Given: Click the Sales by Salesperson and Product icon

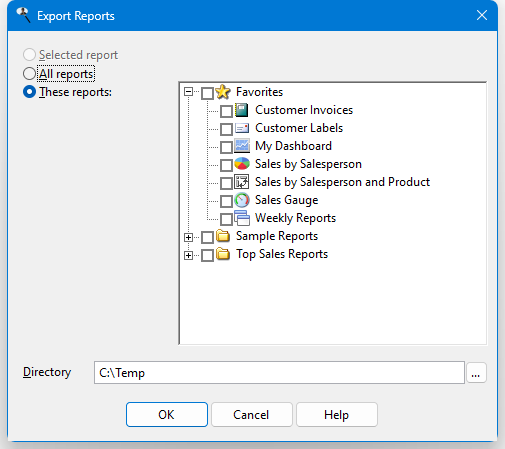Looking at the screenshot, I should point(242,182).
